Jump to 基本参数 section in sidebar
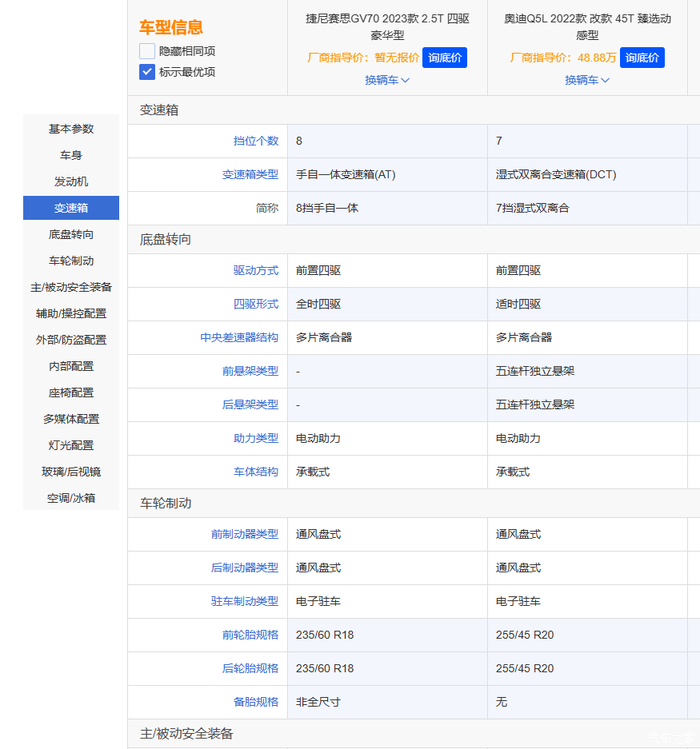 click(71, 129)
